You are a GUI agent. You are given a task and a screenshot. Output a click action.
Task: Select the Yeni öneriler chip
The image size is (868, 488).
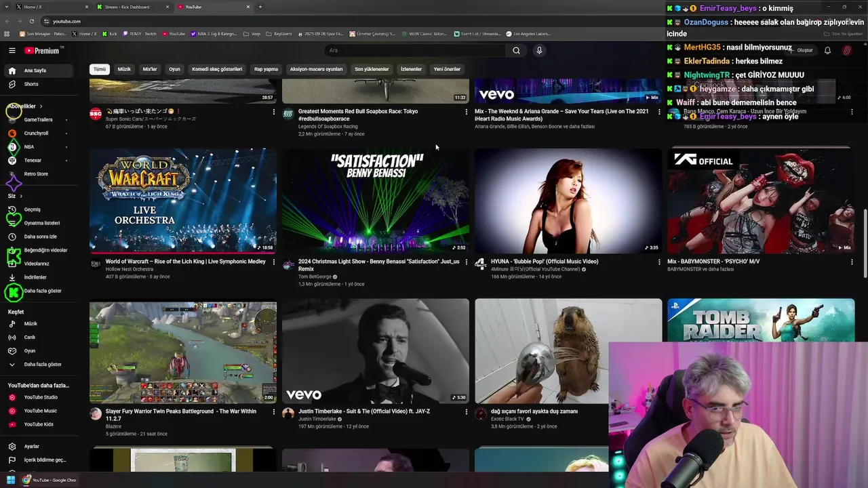[447, 69]
